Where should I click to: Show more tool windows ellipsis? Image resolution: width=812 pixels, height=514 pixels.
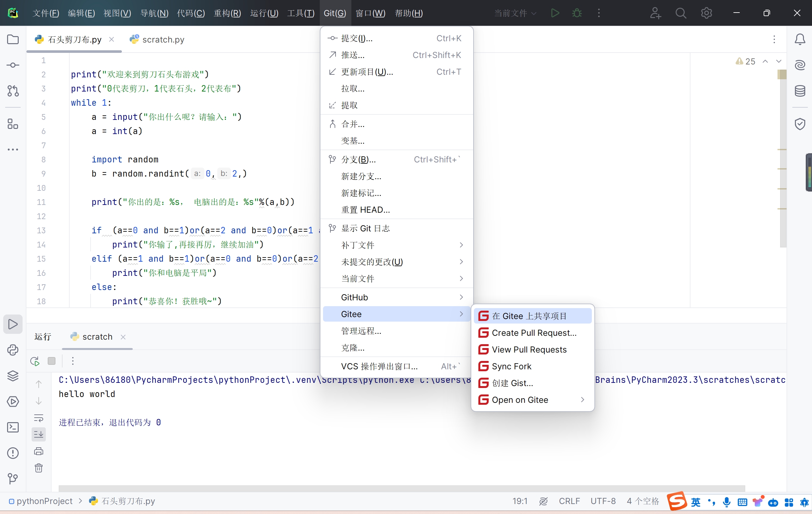(x=13, y=149)
